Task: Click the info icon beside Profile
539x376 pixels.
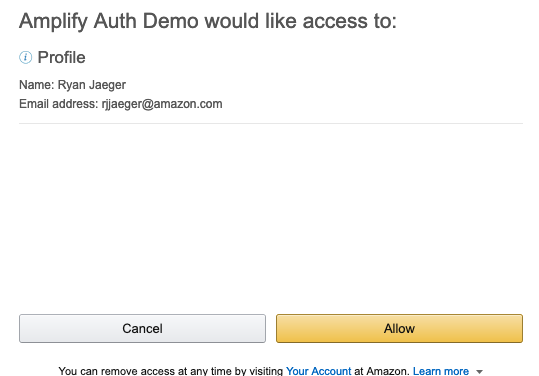Action: pyautogui.click(x=25, y=57)
